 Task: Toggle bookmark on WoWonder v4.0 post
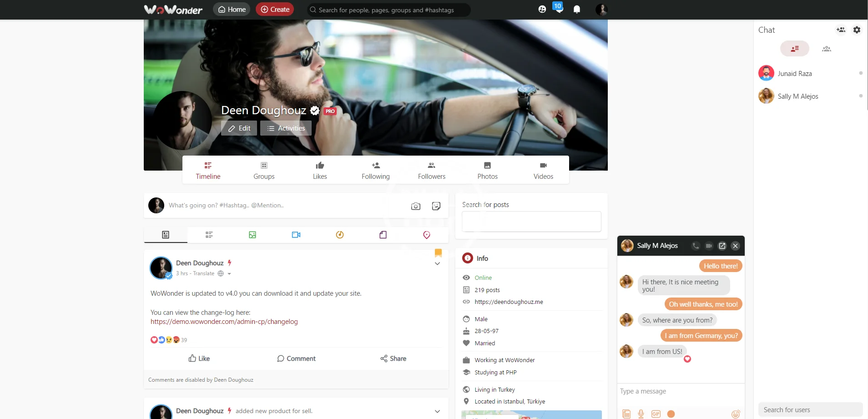438,252
